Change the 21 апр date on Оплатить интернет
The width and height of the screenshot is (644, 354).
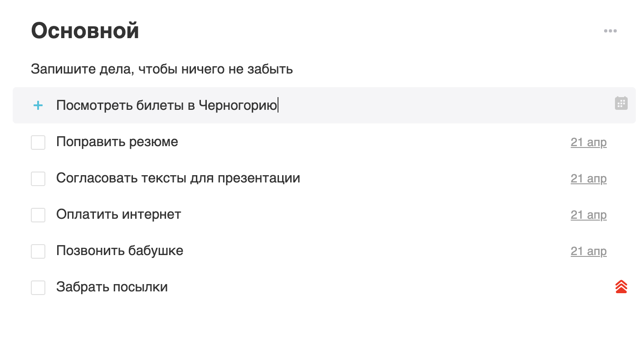pyautogui.click(x=588, y=215)
